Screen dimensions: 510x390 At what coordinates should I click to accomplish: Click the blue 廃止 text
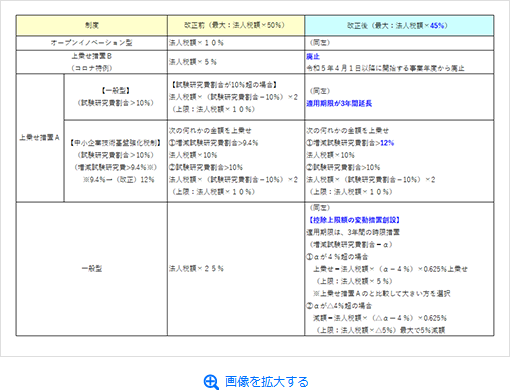click(x=313, y=56)
